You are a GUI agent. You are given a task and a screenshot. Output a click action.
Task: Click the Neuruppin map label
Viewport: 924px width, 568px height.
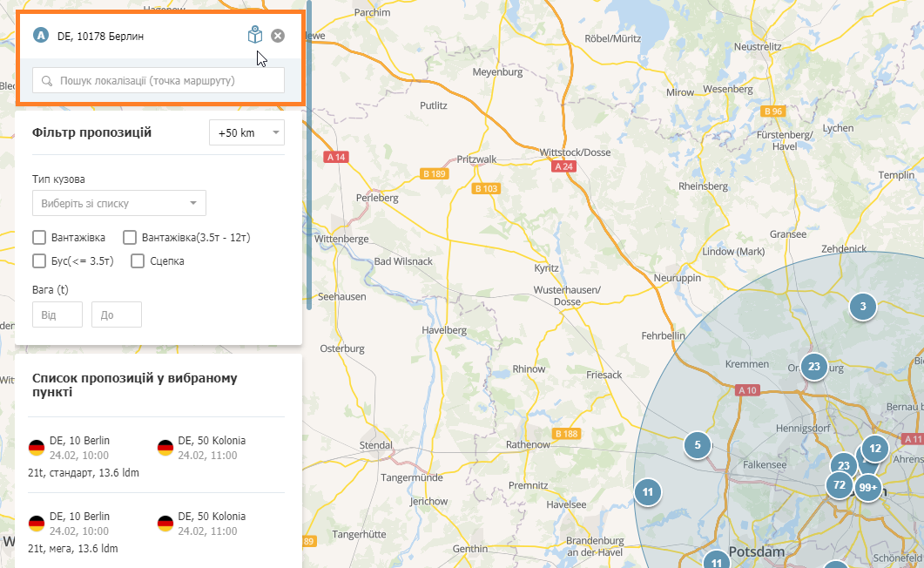(677, 278)
